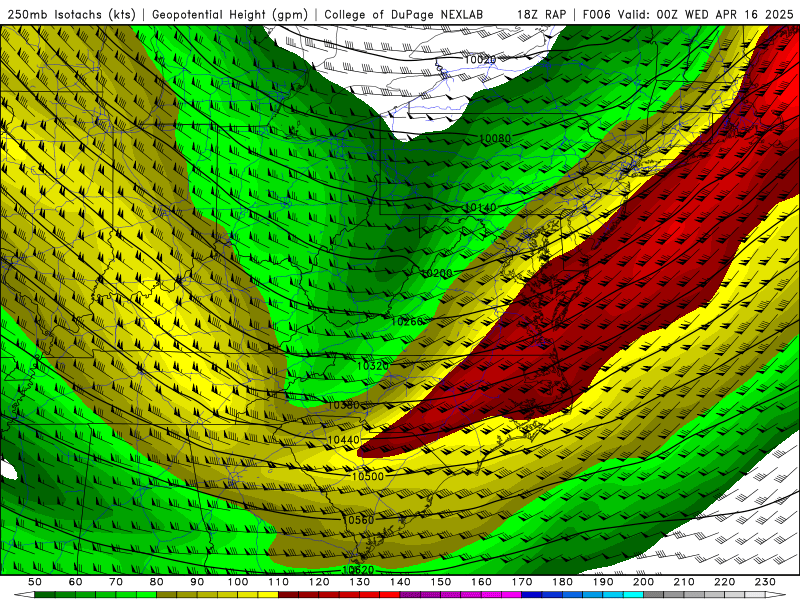This screenshot has height=600, width=800.
Task: Select the 70 legend value
Action: 116,582
